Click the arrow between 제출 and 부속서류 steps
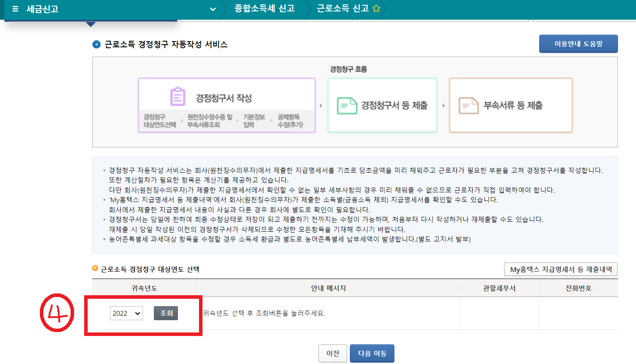This screenshot has width=636, height=364. click(444, 105)
